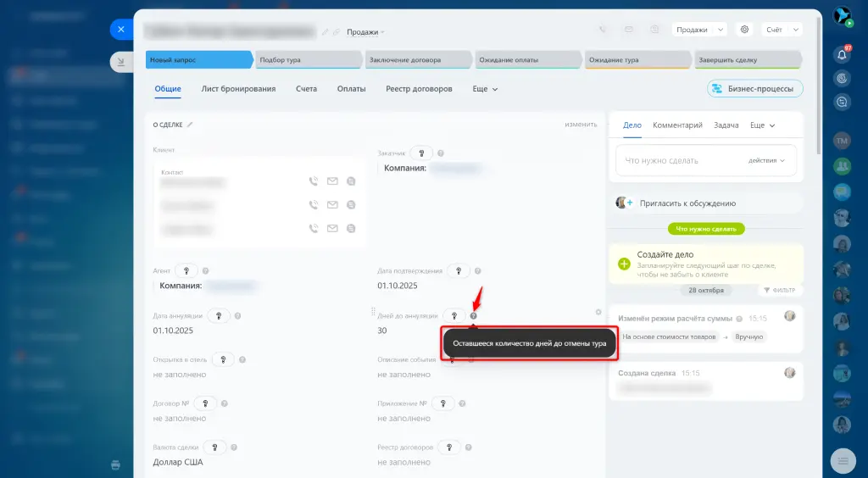Click the question button next to Агент

pyautogui.click(x=186, y=270)
